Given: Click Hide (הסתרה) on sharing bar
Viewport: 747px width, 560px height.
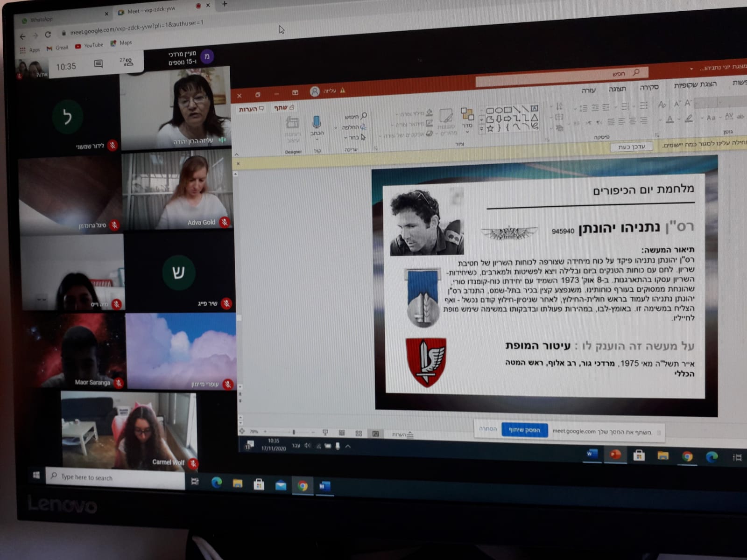Looking at the screenshot, I should tap(488, 428).
